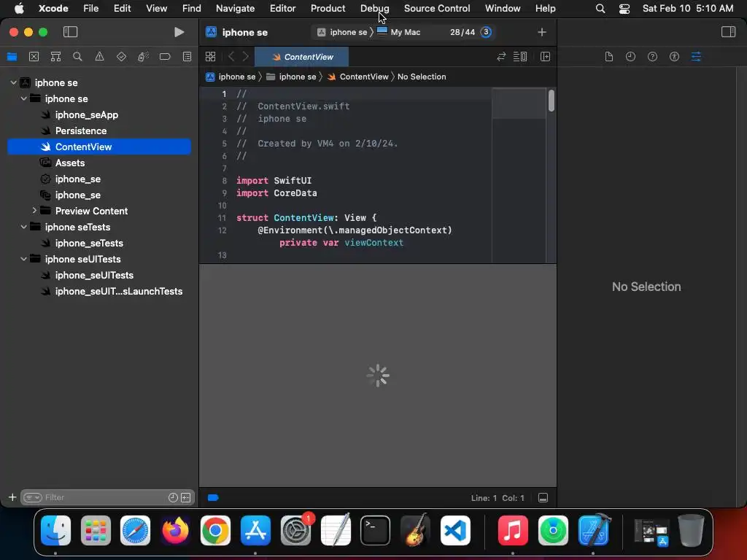This screenshot has height=560, width=747.
Task: Toggle the navigator sidebar visibility
Action: [70, 32]
